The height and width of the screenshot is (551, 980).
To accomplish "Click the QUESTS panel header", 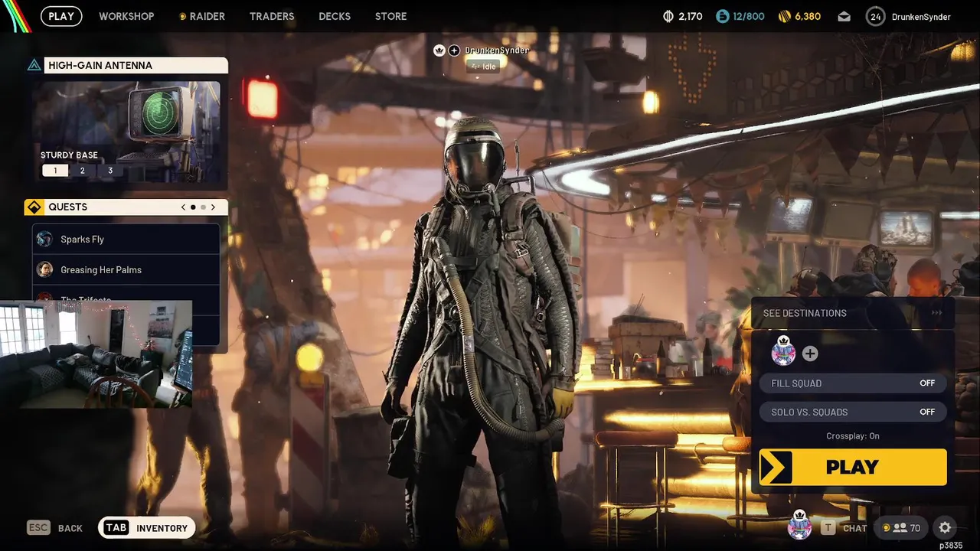I will tap(126, 207).
